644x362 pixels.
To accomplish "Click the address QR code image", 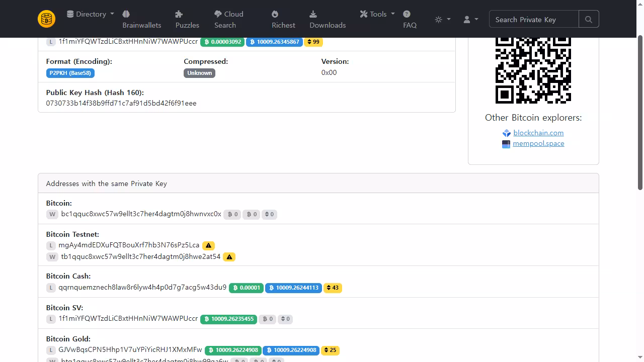I will tap(533, 69).
